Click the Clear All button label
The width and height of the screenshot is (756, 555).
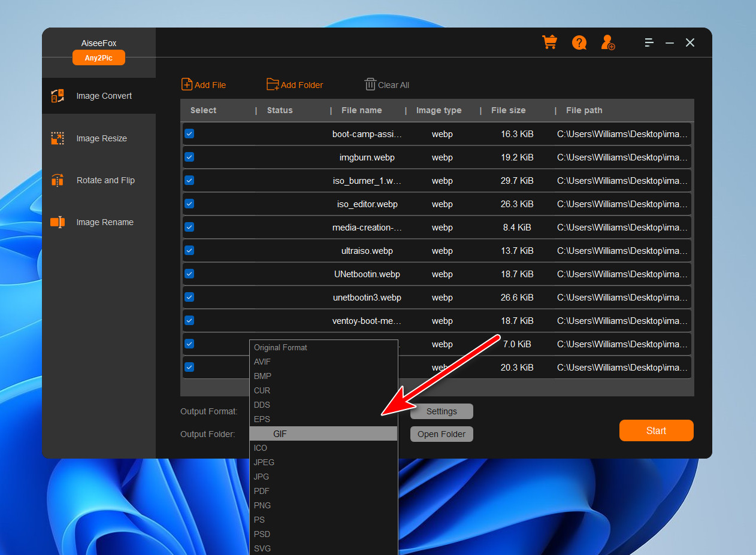click(x=394, y=85)
